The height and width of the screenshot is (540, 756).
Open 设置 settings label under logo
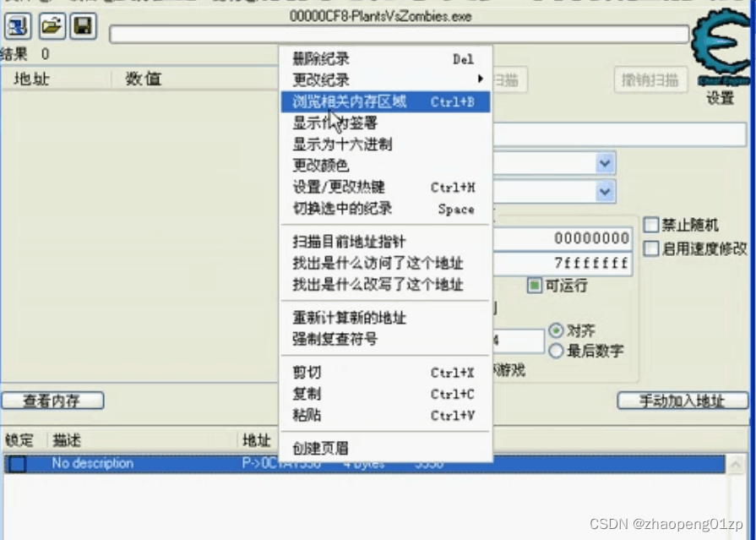720,98
